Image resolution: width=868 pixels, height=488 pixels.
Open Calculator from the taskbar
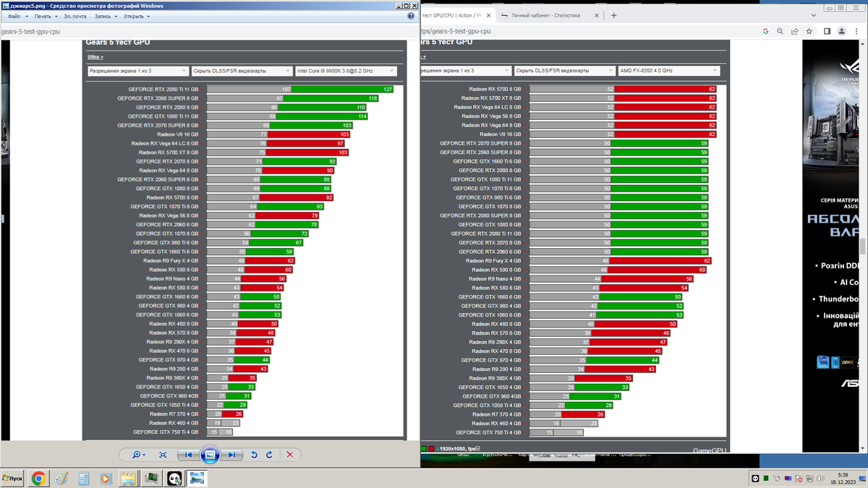coord(83,478)
